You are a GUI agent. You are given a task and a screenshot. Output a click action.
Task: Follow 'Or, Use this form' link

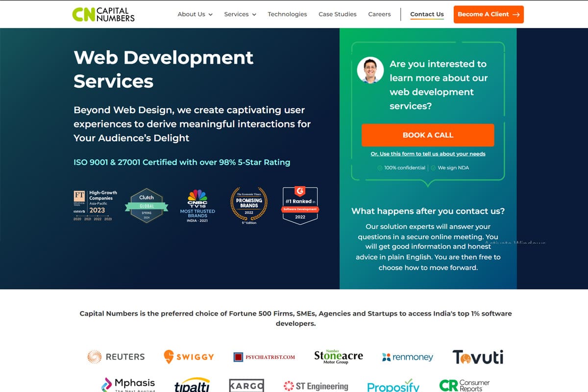(x=428, y=154)
